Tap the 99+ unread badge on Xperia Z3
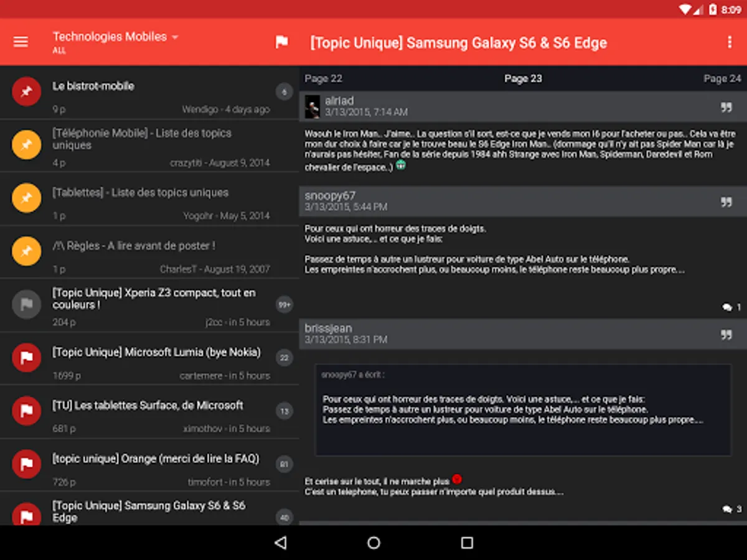The image size is (747, 560). 284,305
